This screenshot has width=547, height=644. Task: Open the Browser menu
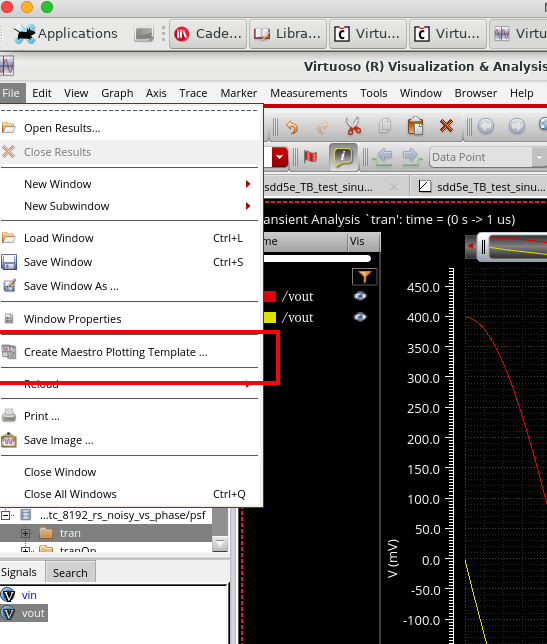coord(476,93)
